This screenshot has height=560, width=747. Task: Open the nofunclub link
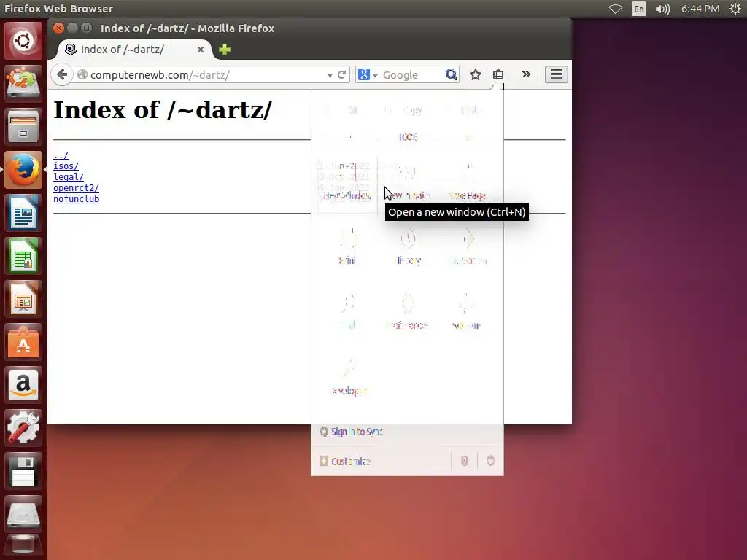(x=76, y=199)
